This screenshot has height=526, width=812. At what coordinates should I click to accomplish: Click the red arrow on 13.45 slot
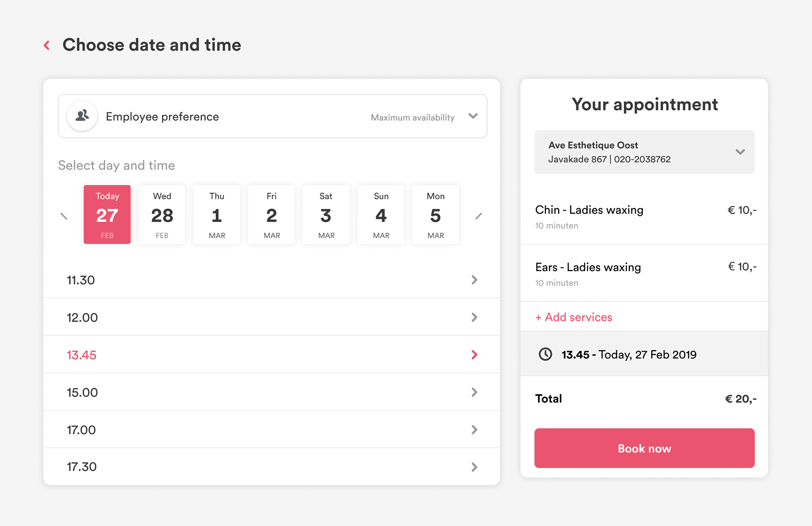tap(475, 355)
